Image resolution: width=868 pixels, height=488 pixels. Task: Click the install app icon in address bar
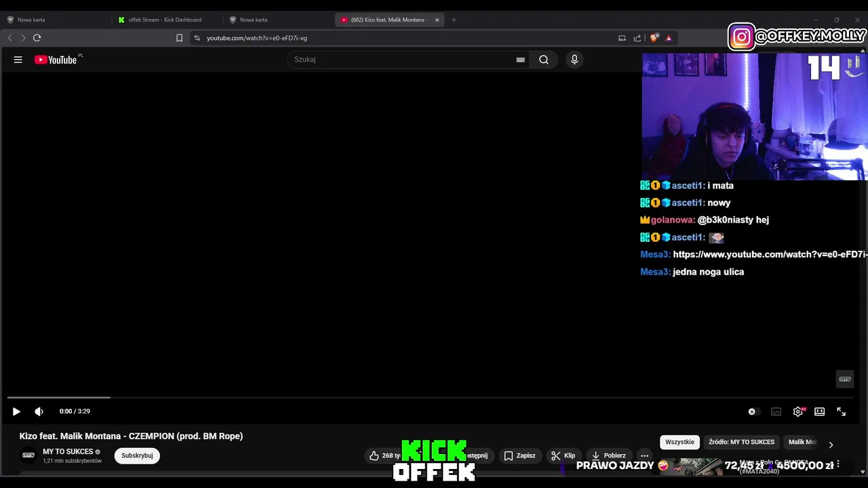(622, 38)
